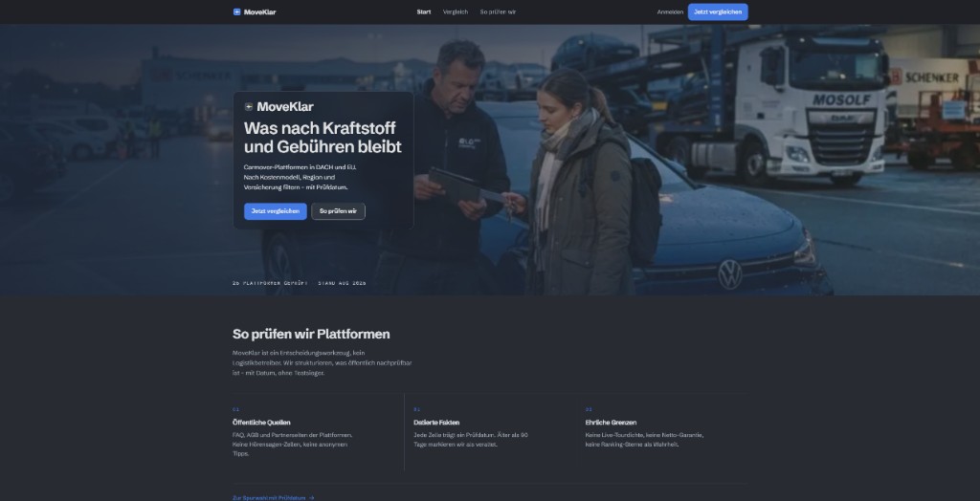This screenshot has height=501, width=980.
Task: Click arrow icon beside 'Zur Spurwahl mit Prüfdatum'
Action: click(x=311, y=498)
